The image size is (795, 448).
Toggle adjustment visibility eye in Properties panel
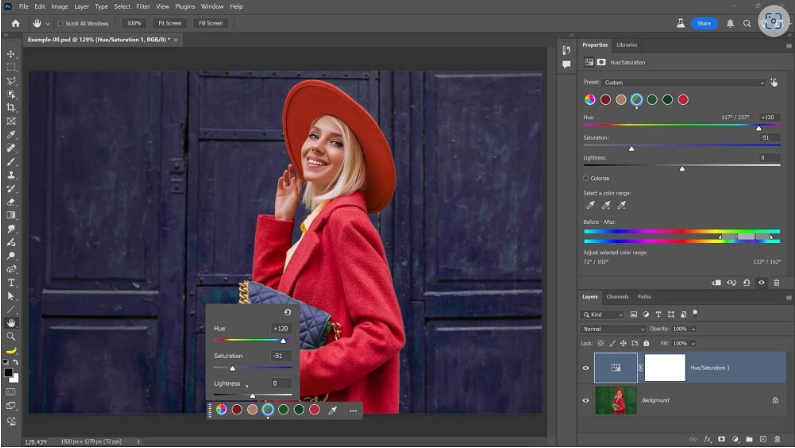761,283
